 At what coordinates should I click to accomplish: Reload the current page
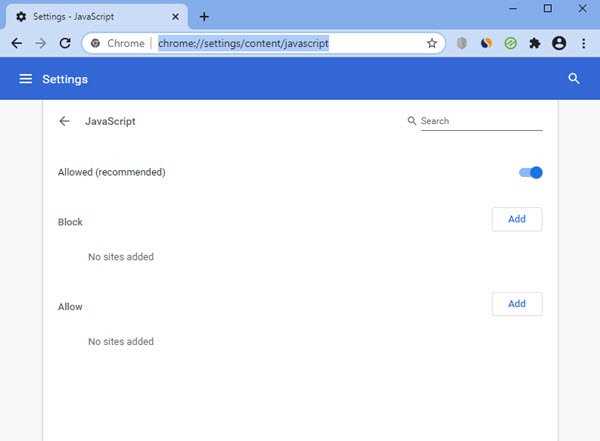65,43
